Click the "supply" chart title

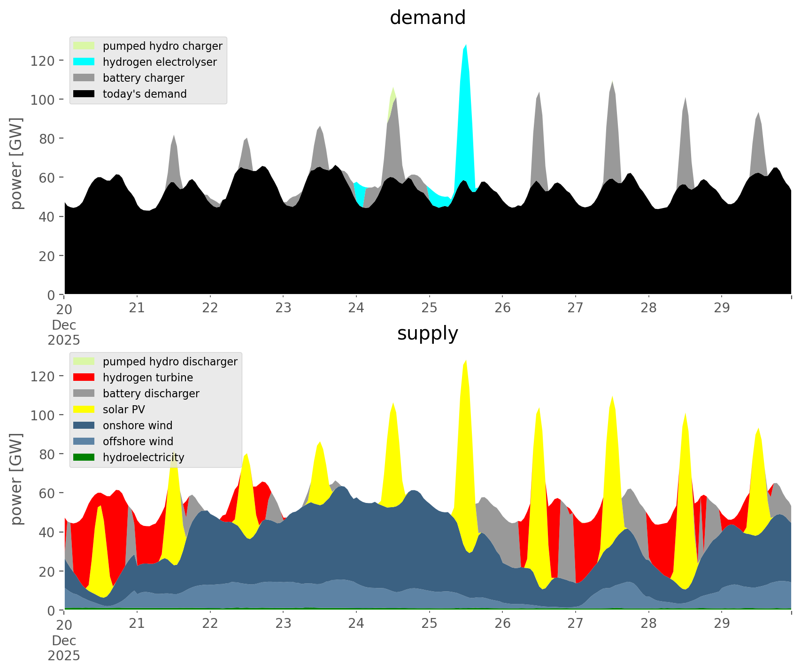[x=427, y=333]
